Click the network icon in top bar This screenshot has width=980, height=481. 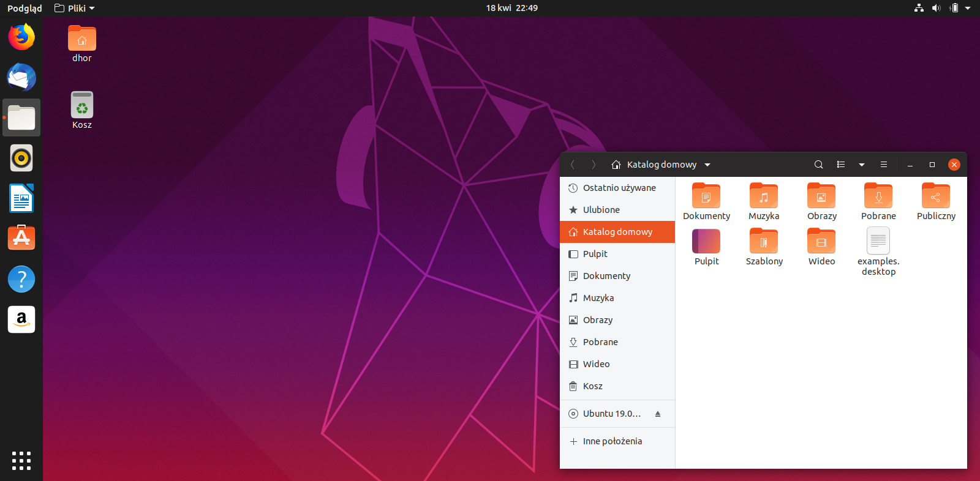(x=919, y=8)
